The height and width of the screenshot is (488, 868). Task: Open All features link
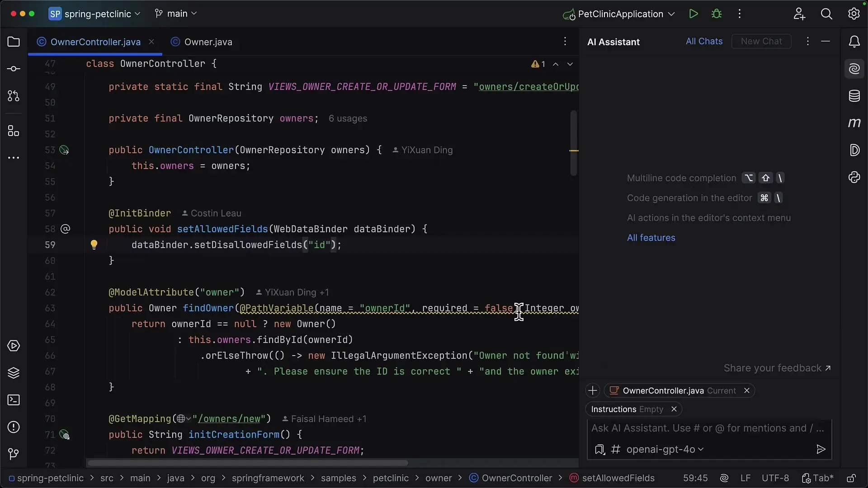click(651, 238)
